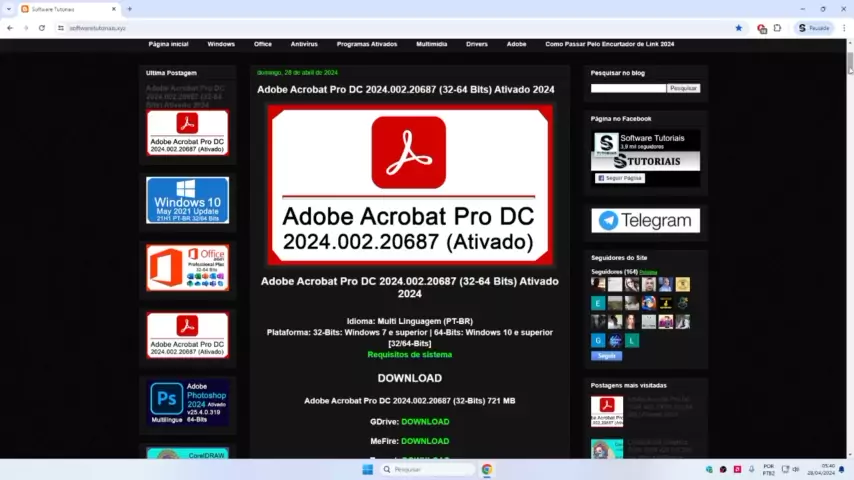
Task: Click the GDrive DOWNLOAD link
Action: click(425, 422)
